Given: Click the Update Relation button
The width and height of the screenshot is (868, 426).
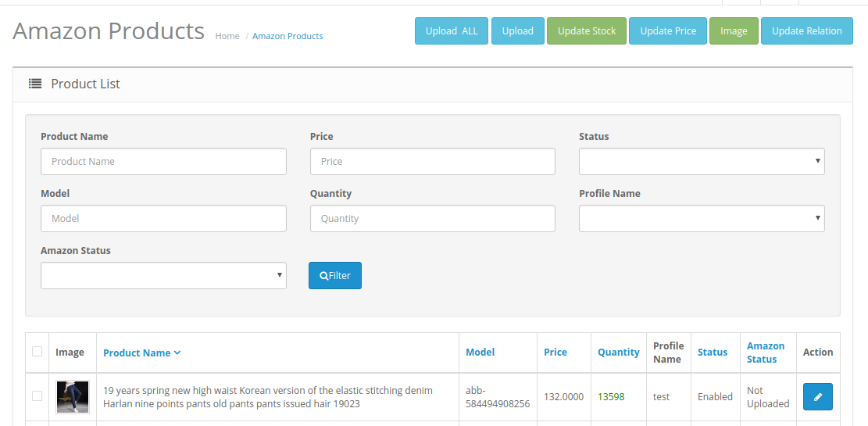Looking at the screenshot, I should tap(806, 31).
